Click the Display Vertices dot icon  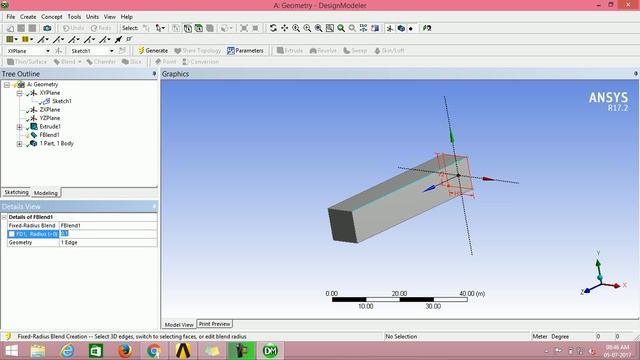tap(411, 29)
